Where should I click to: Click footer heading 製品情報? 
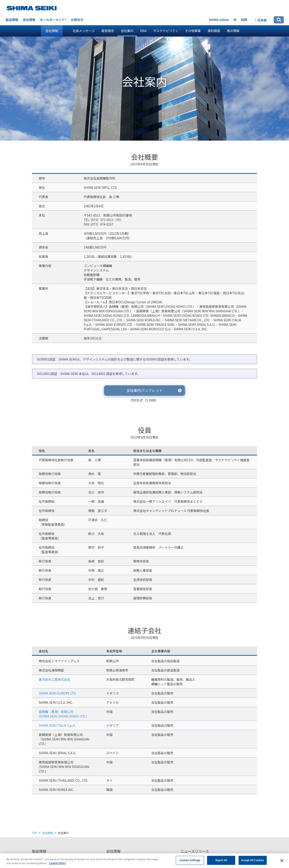[x=39, y=852]
